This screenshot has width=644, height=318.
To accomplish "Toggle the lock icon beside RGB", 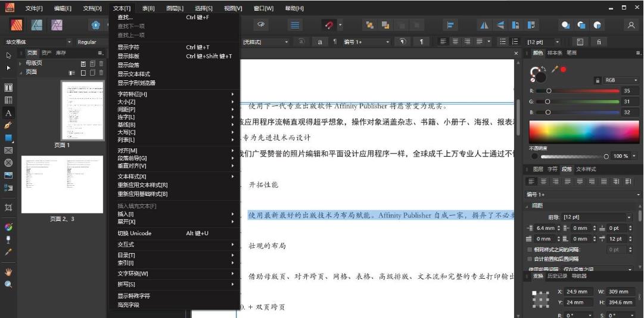I will (598, 80).
